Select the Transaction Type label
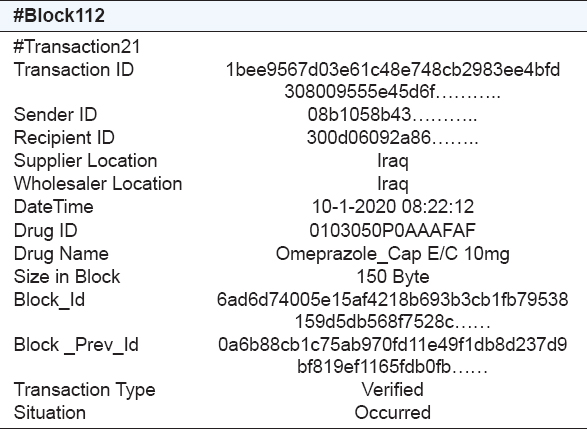587x429 pixels. [x=85, y=390]
